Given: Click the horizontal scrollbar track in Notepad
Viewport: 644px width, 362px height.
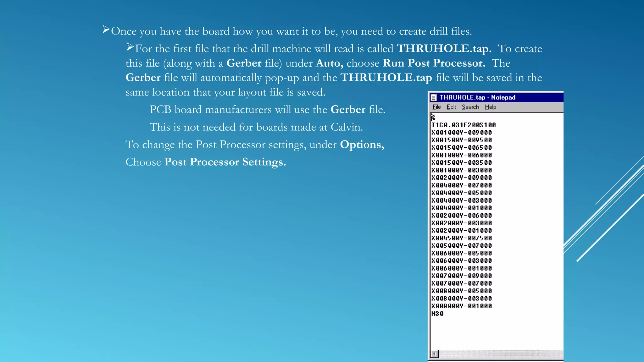Looking at the screenshot, I should [x=501, y=354].
